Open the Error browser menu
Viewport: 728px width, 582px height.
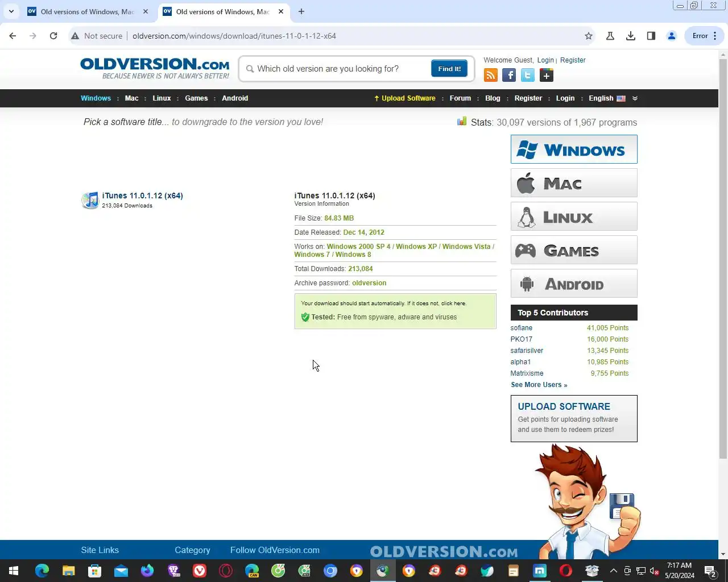[705, 36]
